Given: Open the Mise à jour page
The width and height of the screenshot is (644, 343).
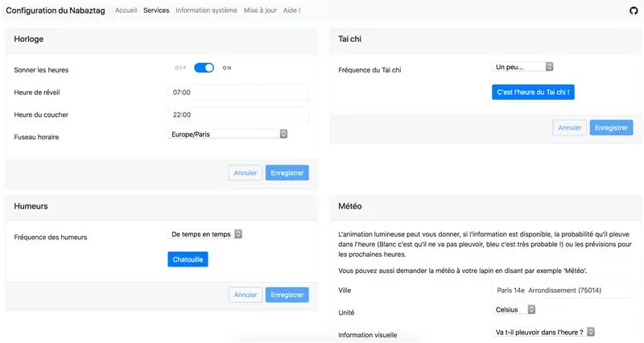Looking at the screenshot, I should (x=260, y=10).
